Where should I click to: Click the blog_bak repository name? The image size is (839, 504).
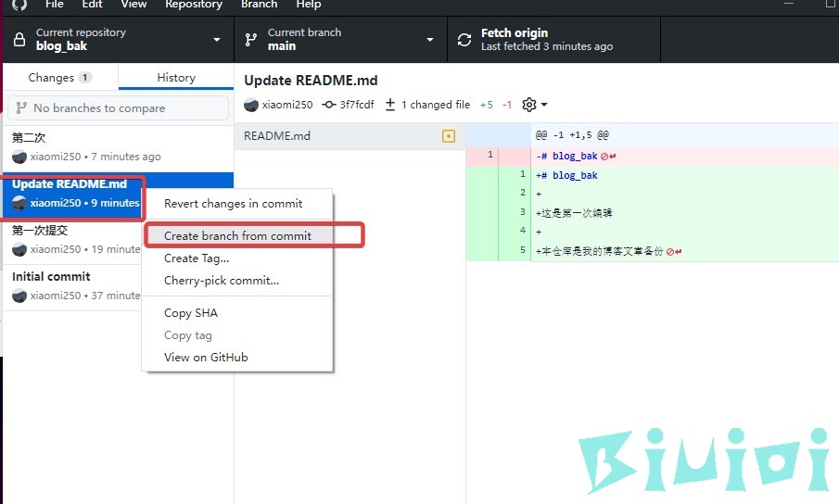(61, 46)
